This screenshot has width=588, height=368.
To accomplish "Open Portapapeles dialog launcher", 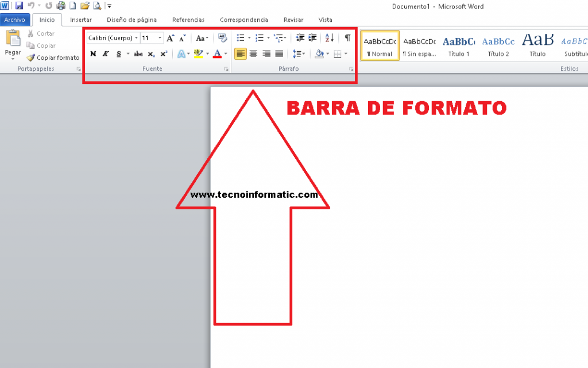I will click(78, 69).
